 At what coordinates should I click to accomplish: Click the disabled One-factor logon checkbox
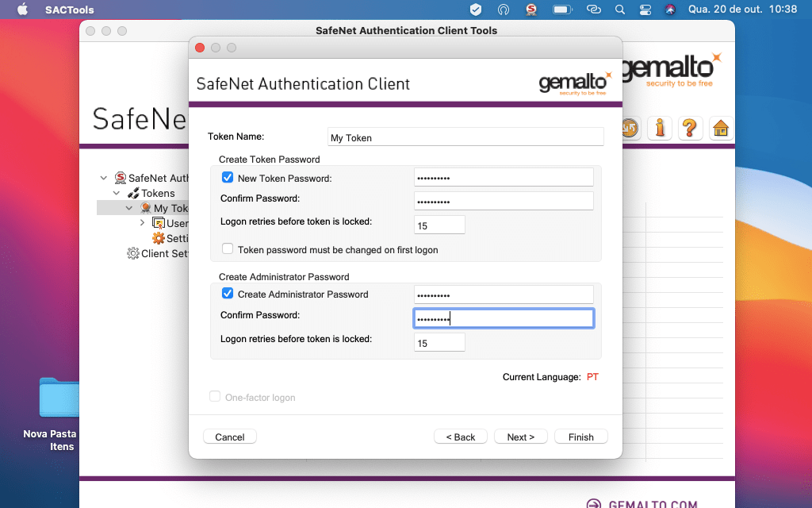pos(215,397)
